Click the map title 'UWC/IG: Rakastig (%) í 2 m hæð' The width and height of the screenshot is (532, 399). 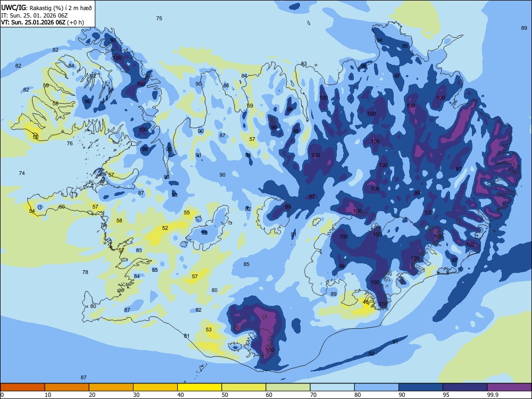point(46,7)
